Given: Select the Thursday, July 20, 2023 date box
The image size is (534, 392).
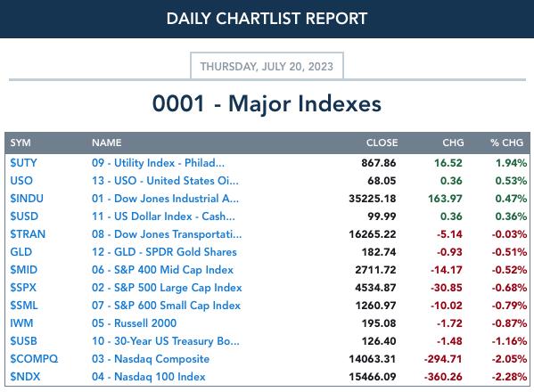Looking at the screenshot, I should (x=267, y=66).
